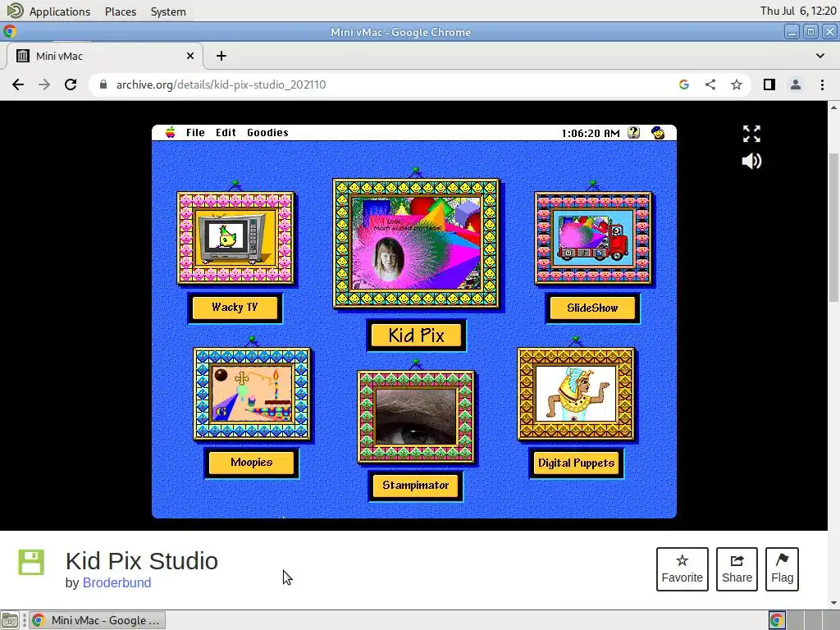Click the Mini vMac taskbar window button
This screenshot has width=840, height=630.
tap(97, 620)
